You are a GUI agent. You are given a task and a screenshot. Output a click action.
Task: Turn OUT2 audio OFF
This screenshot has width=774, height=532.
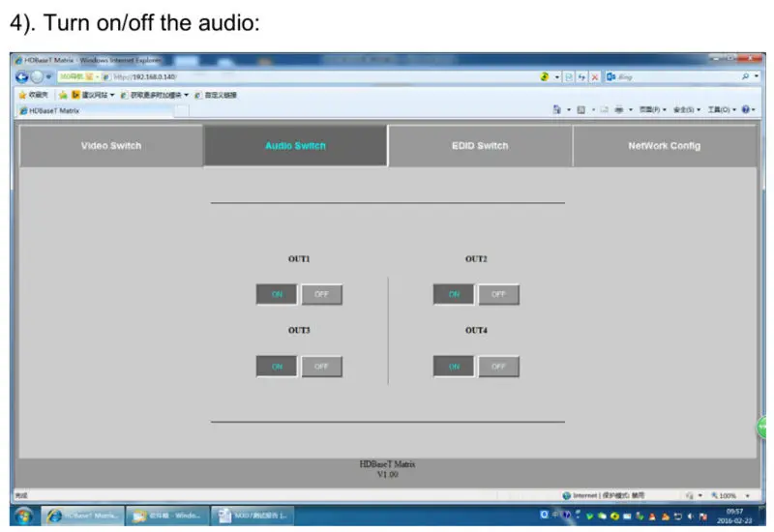coord(499,294)
